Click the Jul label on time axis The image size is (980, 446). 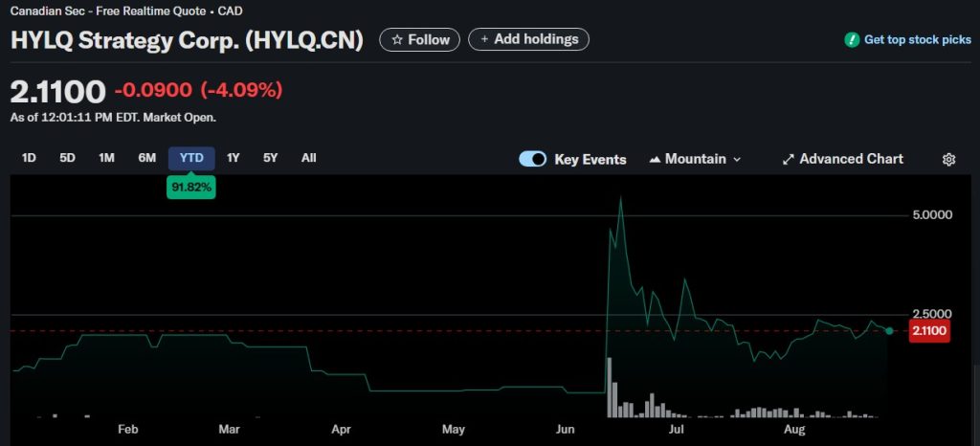point(676,430)
